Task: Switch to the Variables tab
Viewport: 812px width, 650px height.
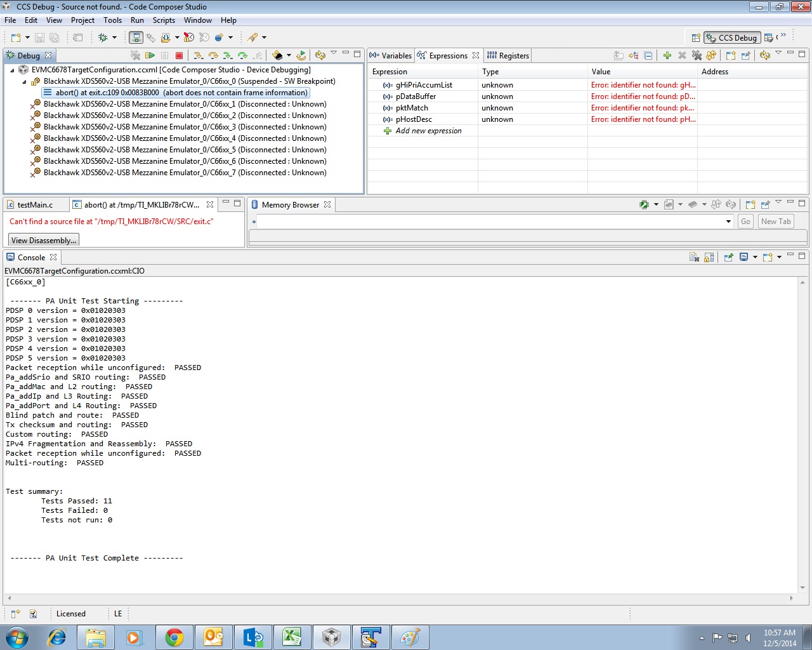Action: click(391, 55)
